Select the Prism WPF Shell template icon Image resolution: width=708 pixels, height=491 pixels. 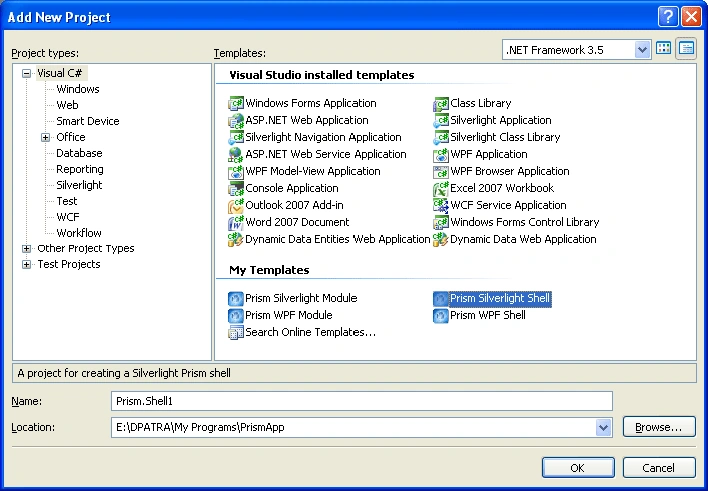click(x=441, y=316)
